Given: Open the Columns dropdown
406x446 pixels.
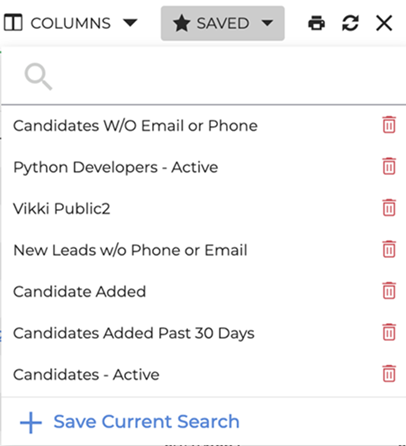Looking at the screenshot, I should tap(70, 23).
